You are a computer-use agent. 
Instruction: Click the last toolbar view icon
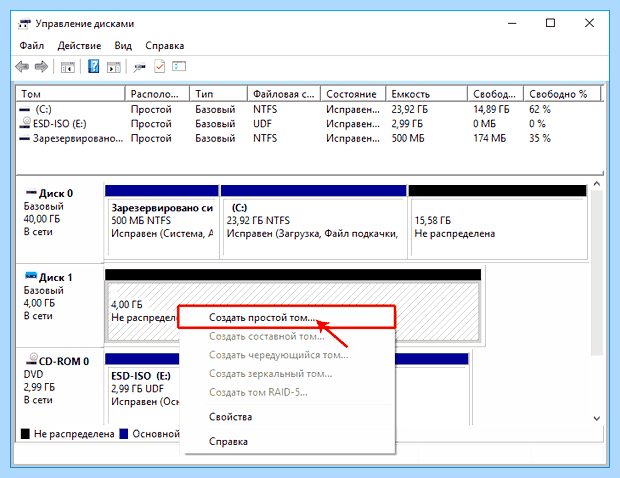pyautogui.click(x=179, y=66)
